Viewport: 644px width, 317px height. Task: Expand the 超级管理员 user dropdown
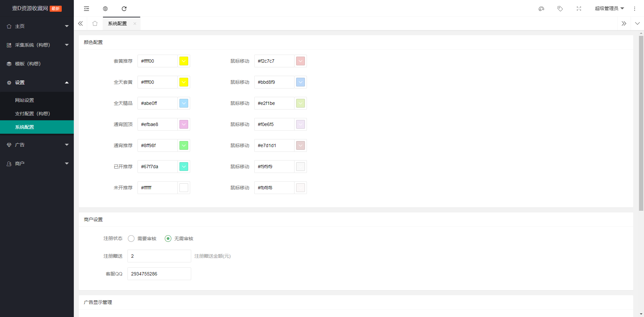pos(609,9)
